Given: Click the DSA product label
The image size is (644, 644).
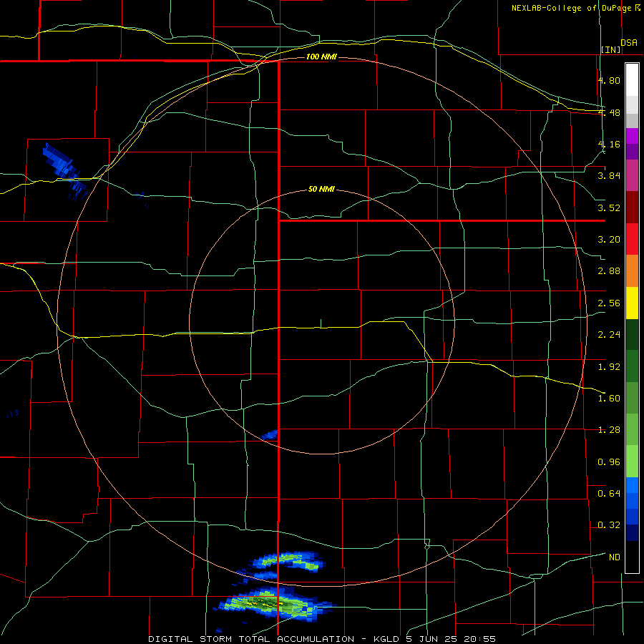Looking at the screenshot, I should [x=629, y=43].
